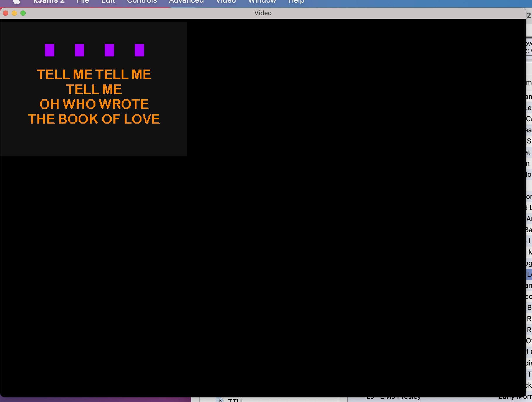The height and width of the screenshot is (402, 532).
Task: Click the lyric line "OH WHO WROTE"
Action: point(94,104)
